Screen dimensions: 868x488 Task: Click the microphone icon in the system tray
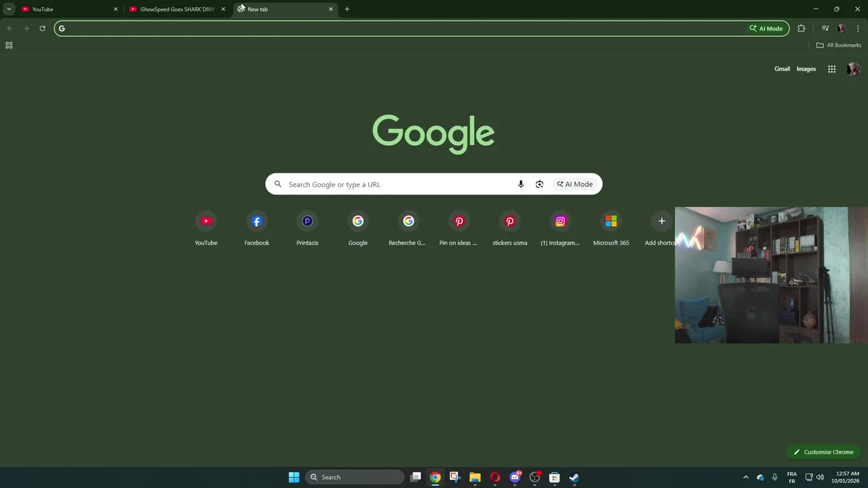774,477
